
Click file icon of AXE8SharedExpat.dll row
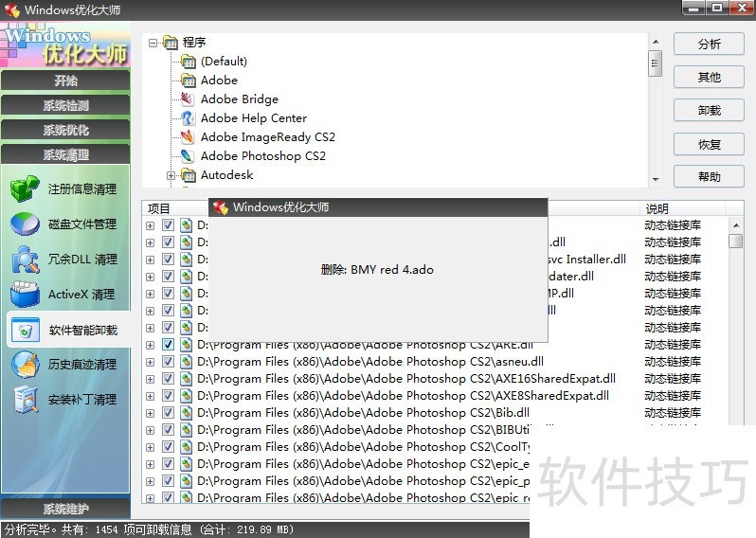[186, 396]
